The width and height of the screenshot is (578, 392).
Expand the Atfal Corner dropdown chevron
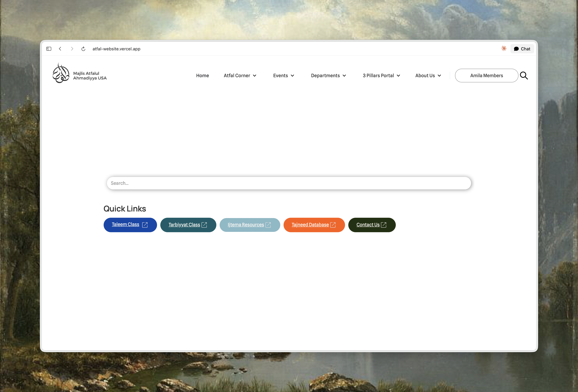pos(254,76)
